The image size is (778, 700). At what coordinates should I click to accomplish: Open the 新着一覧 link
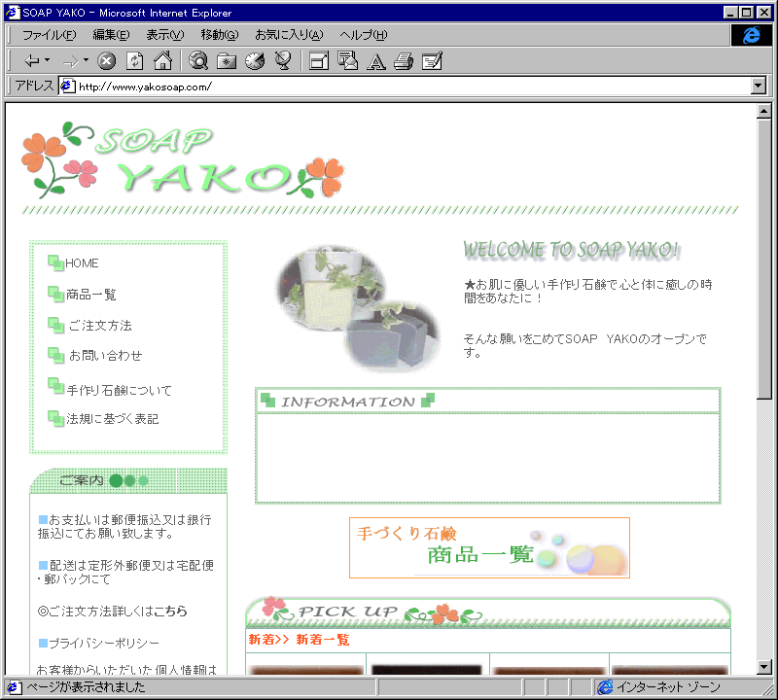click(x=323, y=640)
